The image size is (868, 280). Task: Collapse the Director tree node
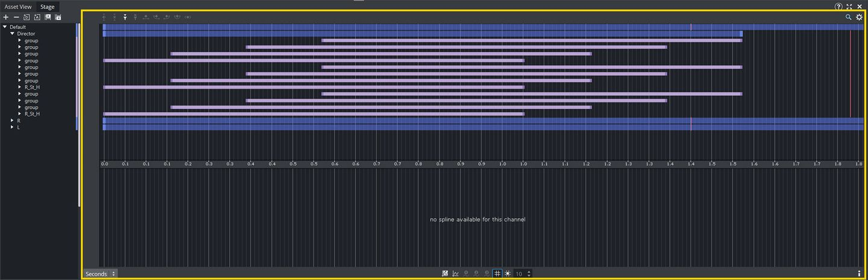point(12,34)
